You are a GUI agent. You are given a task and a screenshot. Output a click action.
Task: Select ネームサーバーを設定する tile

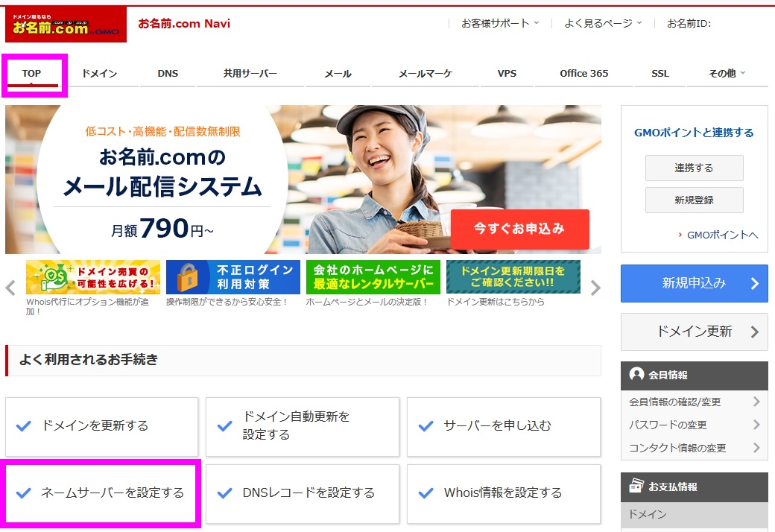[101, 493]
